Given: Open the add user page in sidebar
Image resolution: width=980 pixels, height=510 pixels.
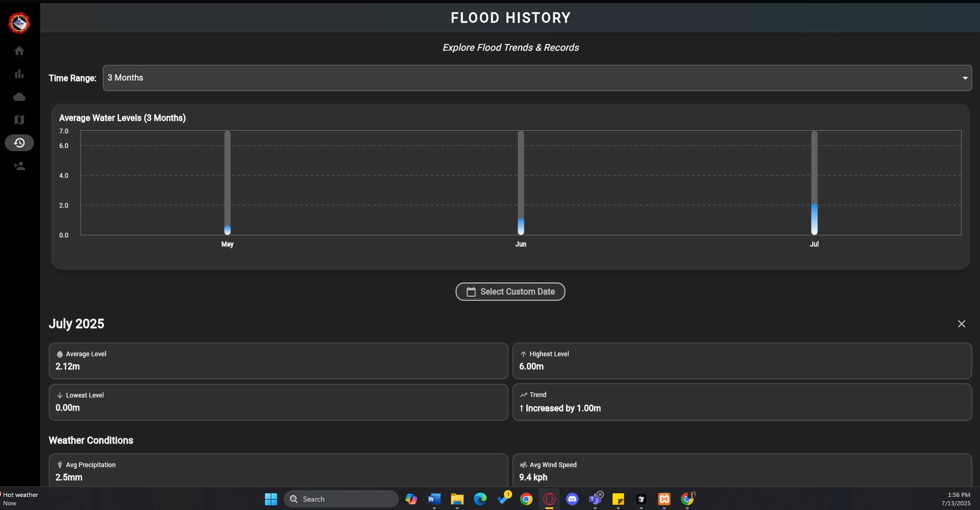Looking at the screenshot, I should (x=19, y=166).
